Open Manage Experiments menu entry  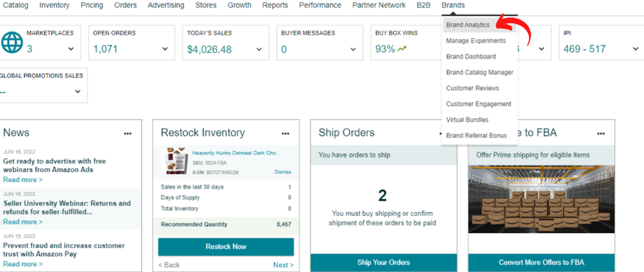[x=476, y=41]
